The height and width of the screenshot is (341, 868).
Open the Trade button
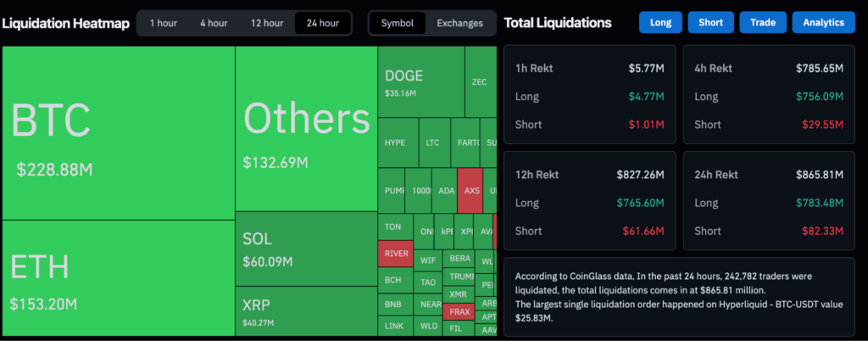tap(762, 23)
